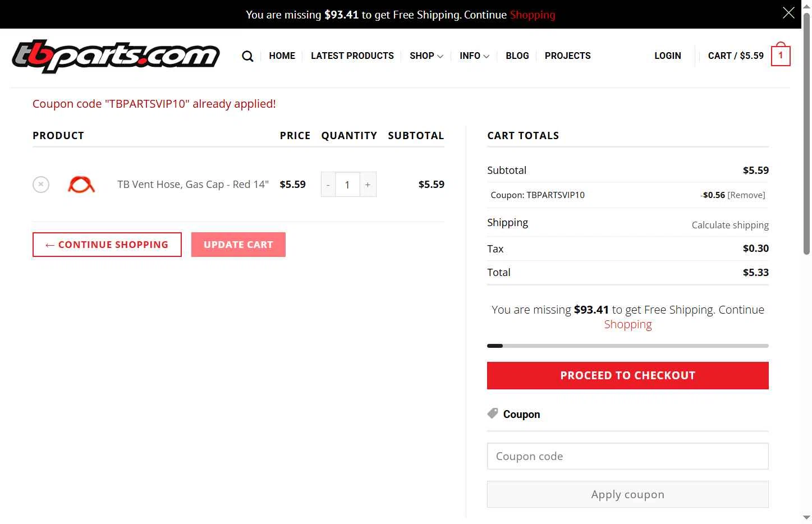Click the UPDATE CART button
812x524 pixels.
pos(238,245)
